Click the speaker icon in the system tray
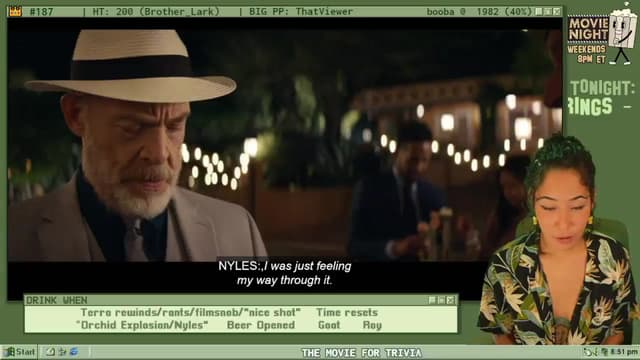640x360 pixels. point(589,352)
